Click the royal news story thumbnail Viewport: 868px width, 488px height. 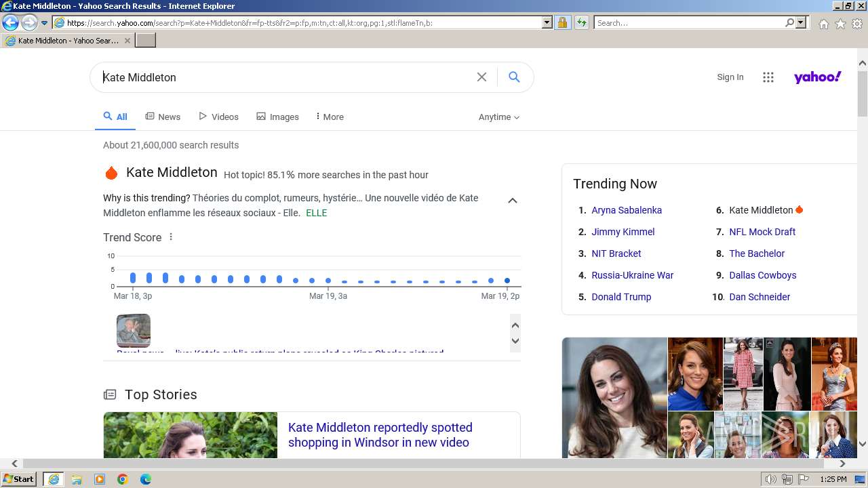[134, 331]
